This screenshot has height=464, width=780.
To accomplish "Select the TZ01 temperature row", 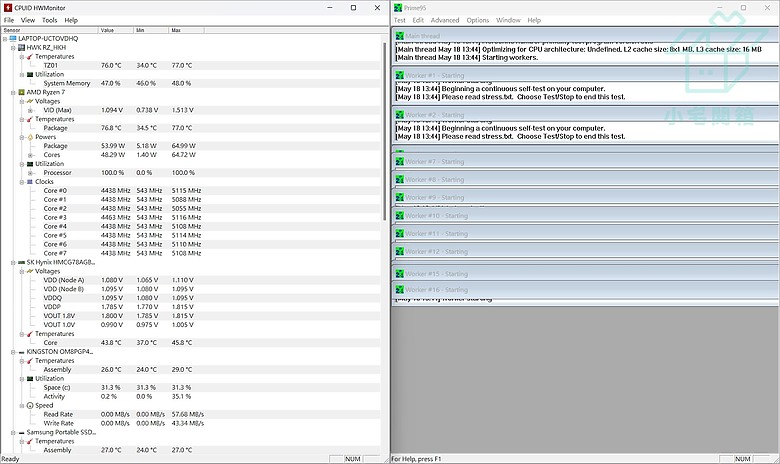I will 191,66.
